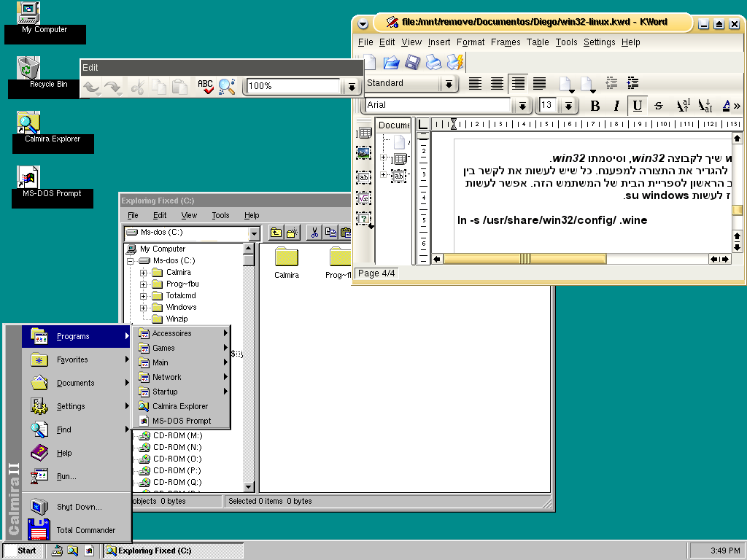
Task: Expand the Windows folder tree node
Action: [143, 308]
